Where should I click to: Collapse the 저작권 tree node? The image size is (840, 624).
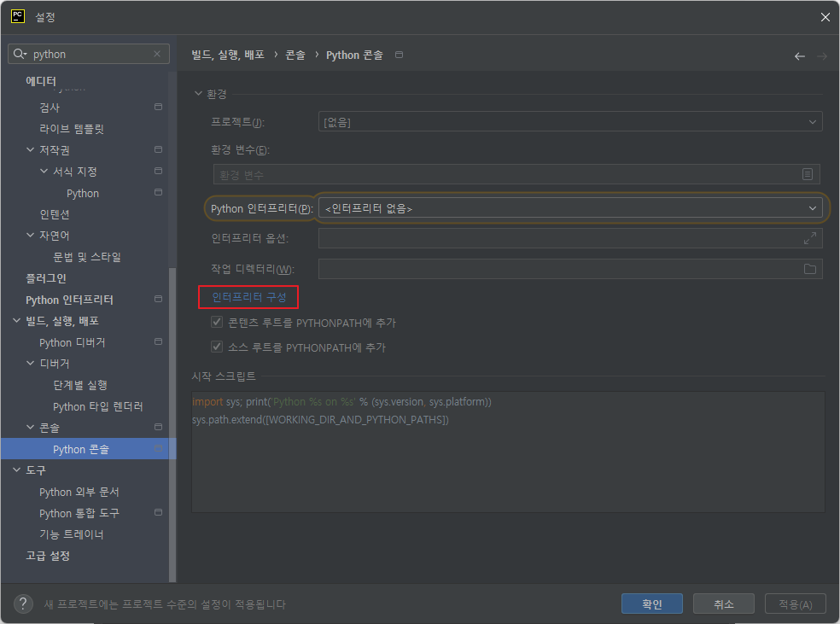pyautogui.click(x=31, y=149)
